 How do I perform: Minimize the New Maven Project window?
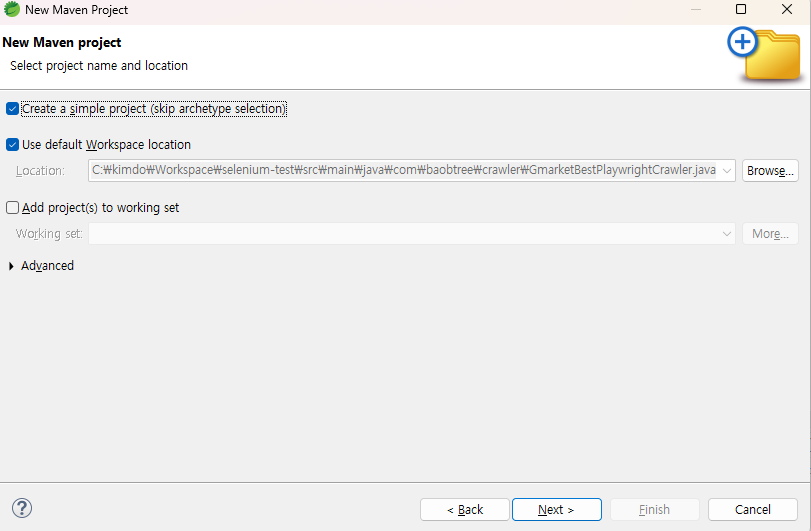(x=696, y=9)
